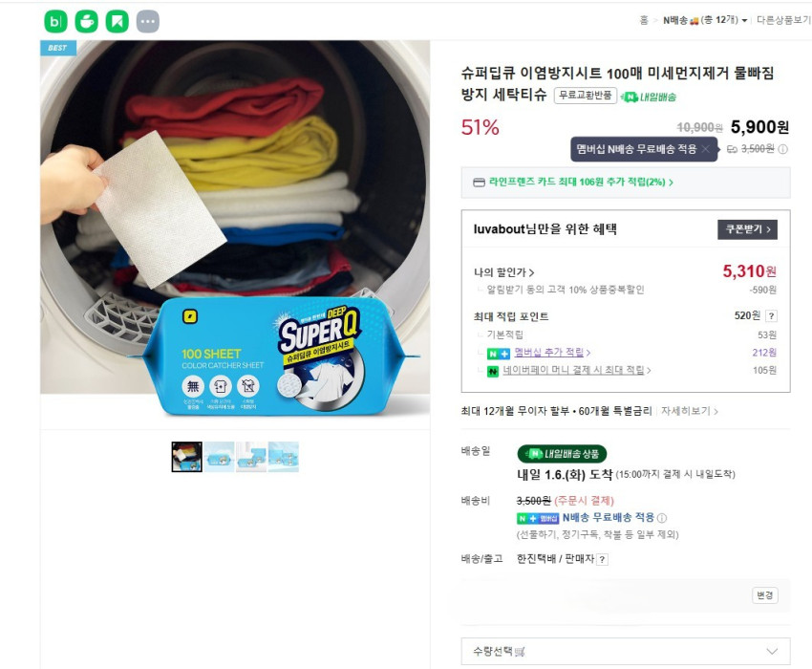Click 라인프렌즈 카드 최대 106원 추가 적립 banner
The height and width of the screenshot is (669, 812).
[581, 182]
